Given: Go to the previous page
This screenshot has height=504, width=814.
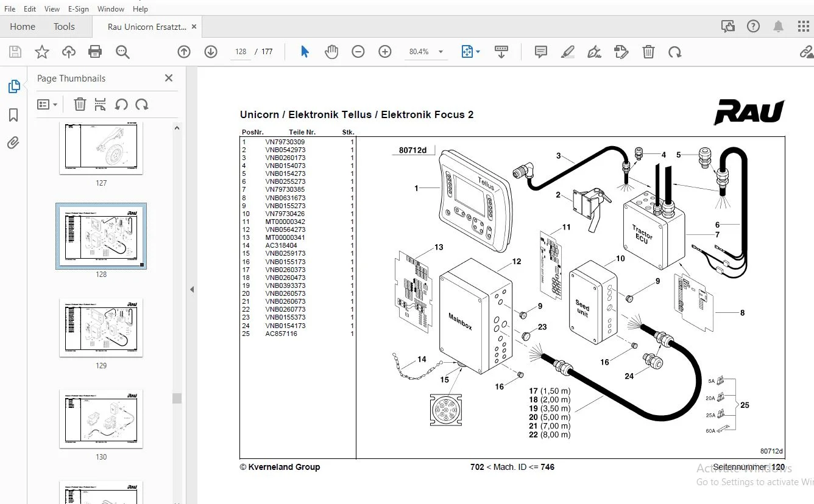Looking at the screenshot, I should click(x=184, y=52).
